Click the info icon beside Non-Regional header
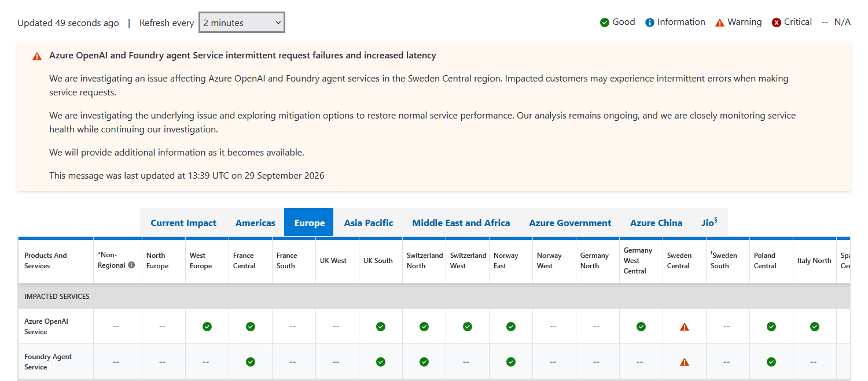 click(131, 265)
